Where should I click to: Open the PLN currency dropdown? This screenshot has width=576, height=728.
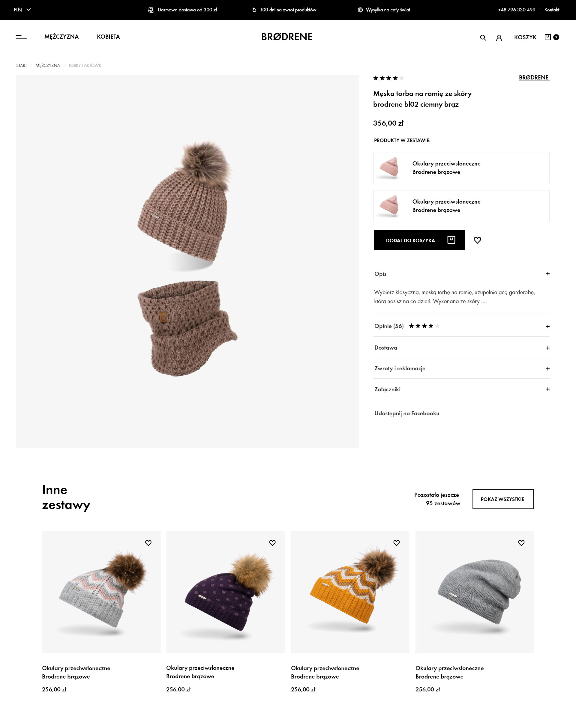pos(22,9)
